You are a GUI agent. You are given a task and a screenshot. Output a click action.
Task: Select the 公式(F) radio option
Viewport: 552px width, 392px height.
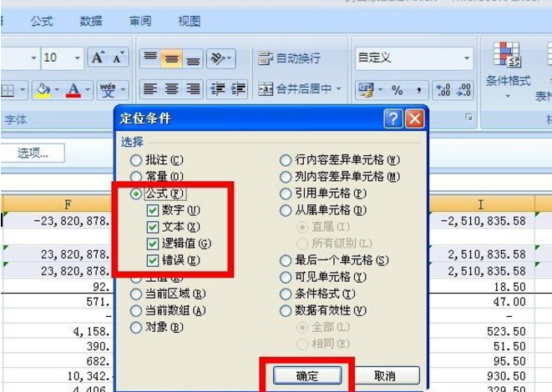pos(157,193)
